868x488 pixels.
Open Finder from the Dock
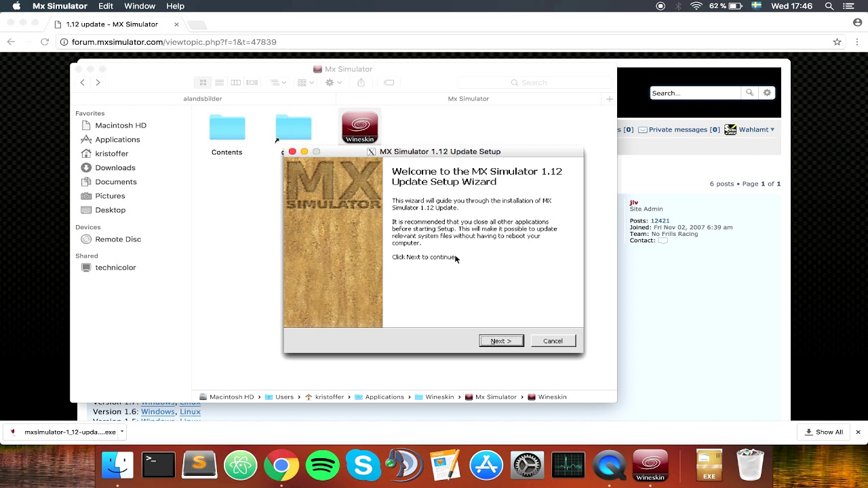(x=117, y=466)
